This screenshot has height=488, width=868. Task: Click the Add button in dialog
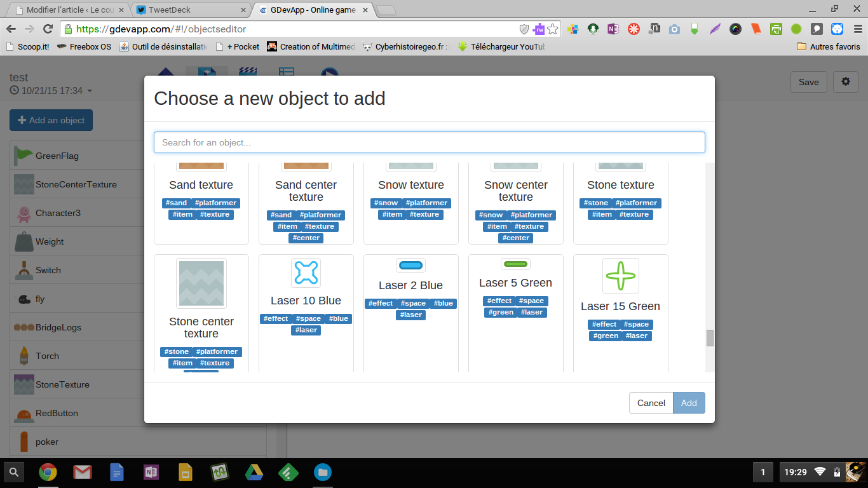click(x=689, y=403)
